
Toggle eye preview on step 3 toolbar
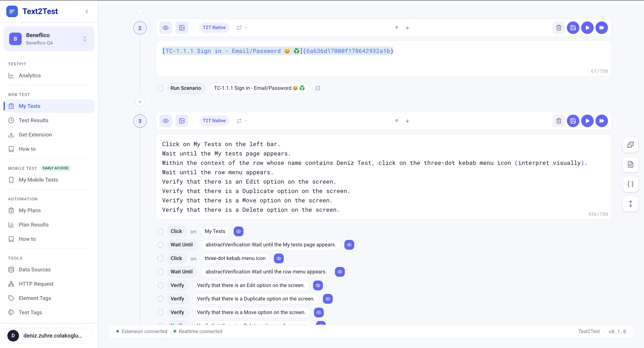[x=166, y=121]
